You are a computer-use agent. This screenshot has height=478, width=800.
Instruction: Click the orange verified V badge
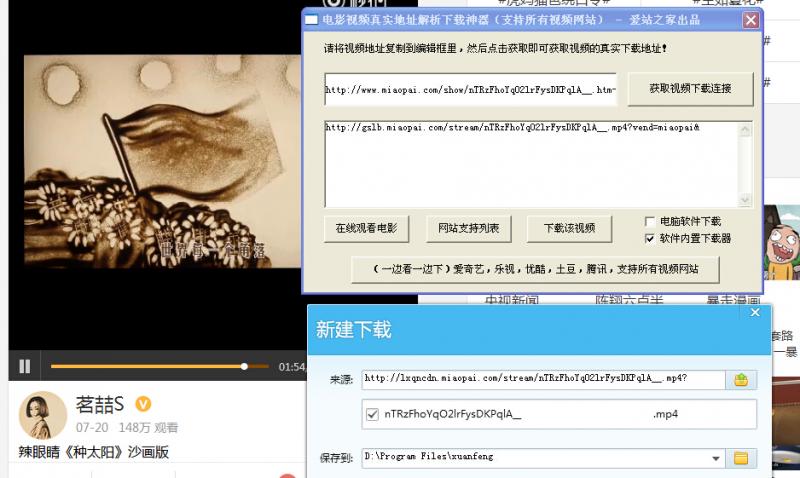pyautogui.click(x=143, y=404)
